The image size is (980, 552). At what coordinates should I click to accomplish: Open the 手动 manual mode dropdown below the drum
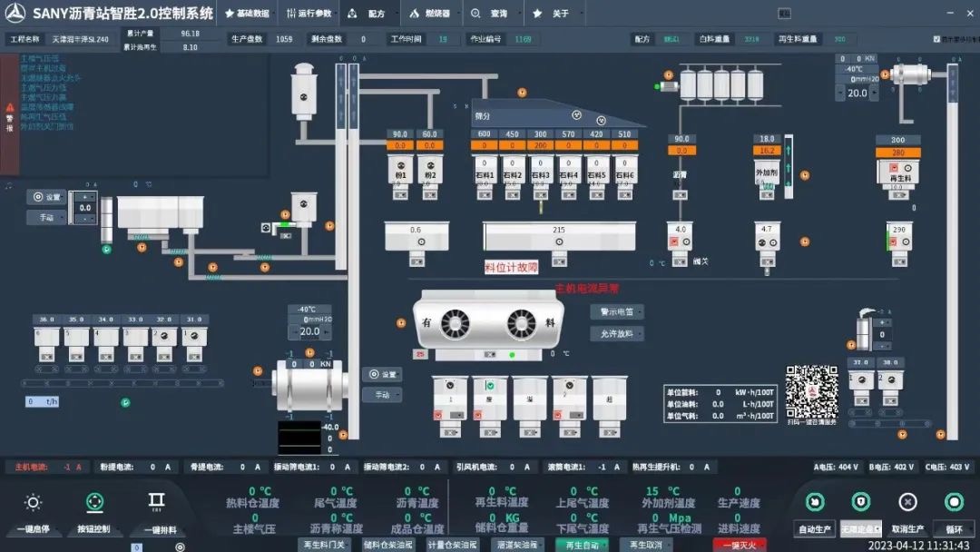382,395
